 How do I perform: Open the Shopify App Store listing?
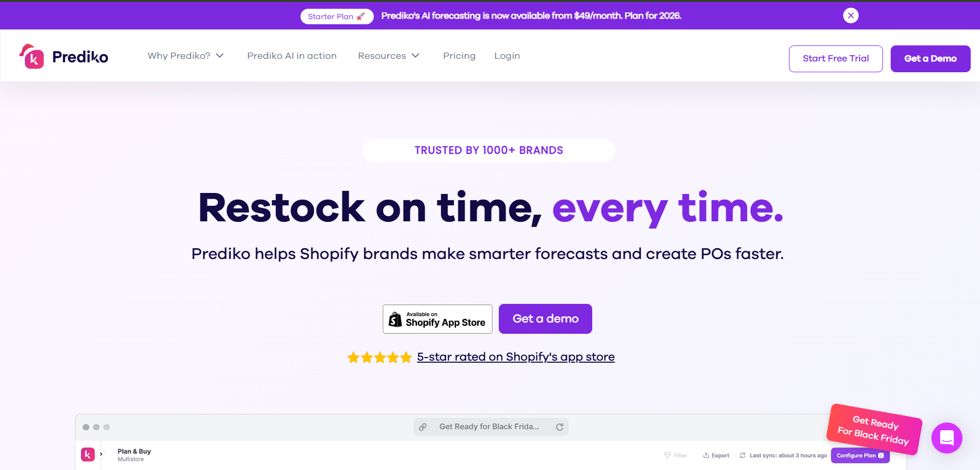[437, 319]
